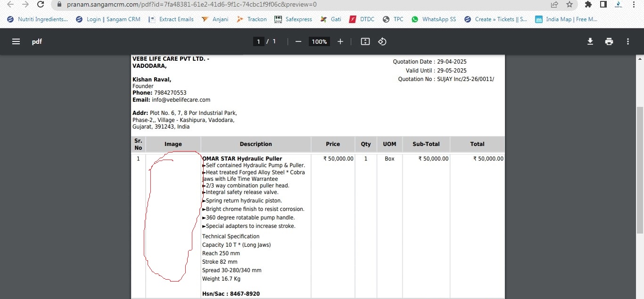Click the Kishan Raval name
Image resolution: width=644 pixels, height=299 pixels.
click(x=152, y=80)
